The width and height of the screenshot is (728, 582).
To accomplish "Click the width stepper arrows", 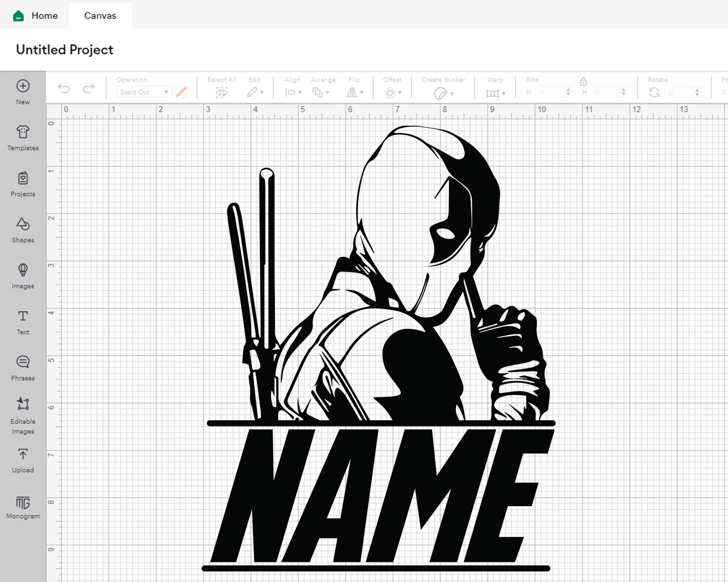I will coord(568,92).
